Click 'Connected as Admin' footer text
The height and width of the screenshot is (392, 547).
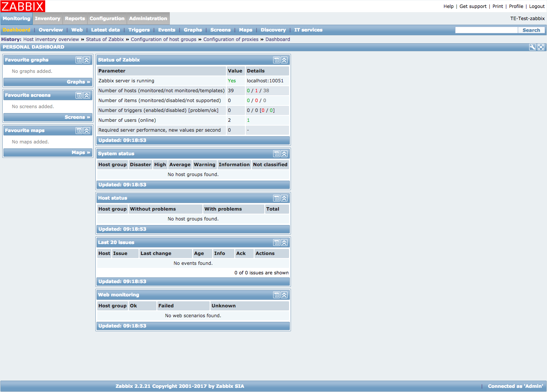point(515,386)
